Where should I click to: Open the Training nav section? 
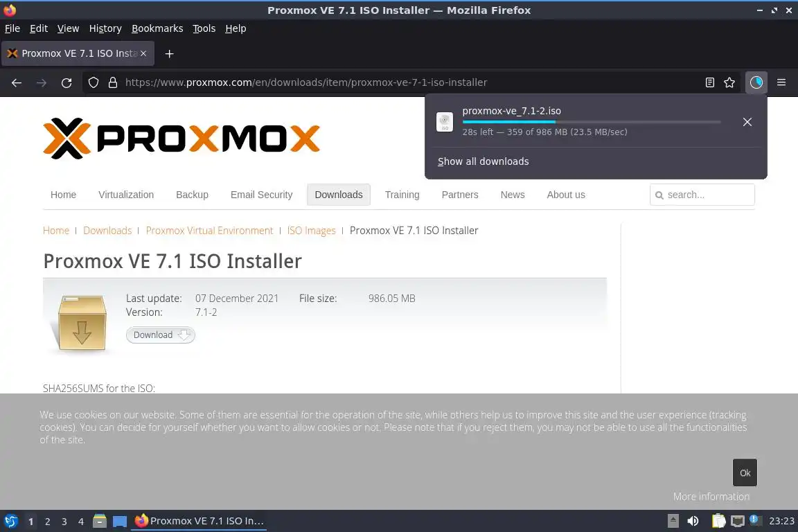402,195
